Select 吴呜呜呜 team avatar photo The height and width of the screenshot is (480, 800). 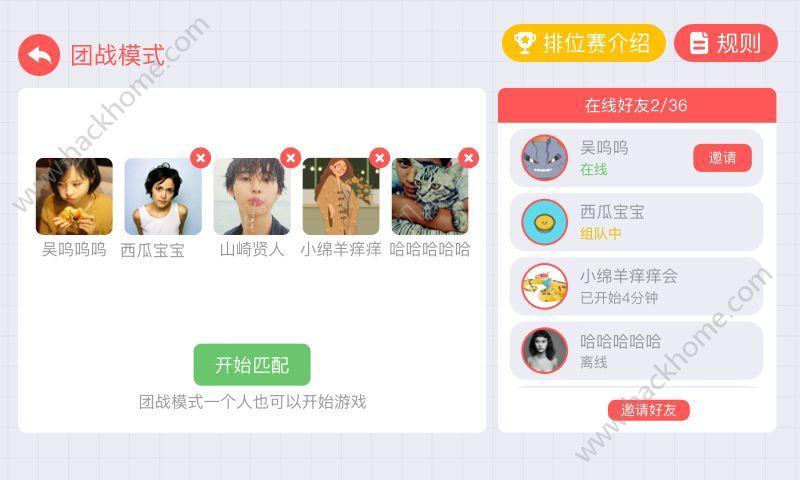point(74,196)
